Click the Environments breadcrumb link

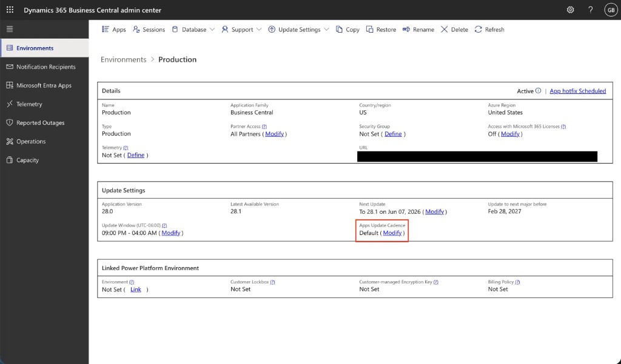[x=124, y=59]
